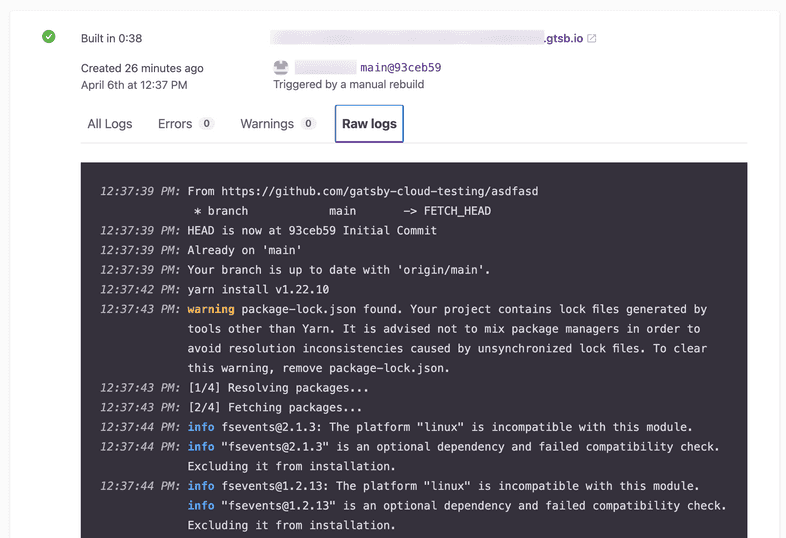Click the orange 'warning' label in the log
Viewport: 786px width, 538px height.
click(x=210, y=309)
